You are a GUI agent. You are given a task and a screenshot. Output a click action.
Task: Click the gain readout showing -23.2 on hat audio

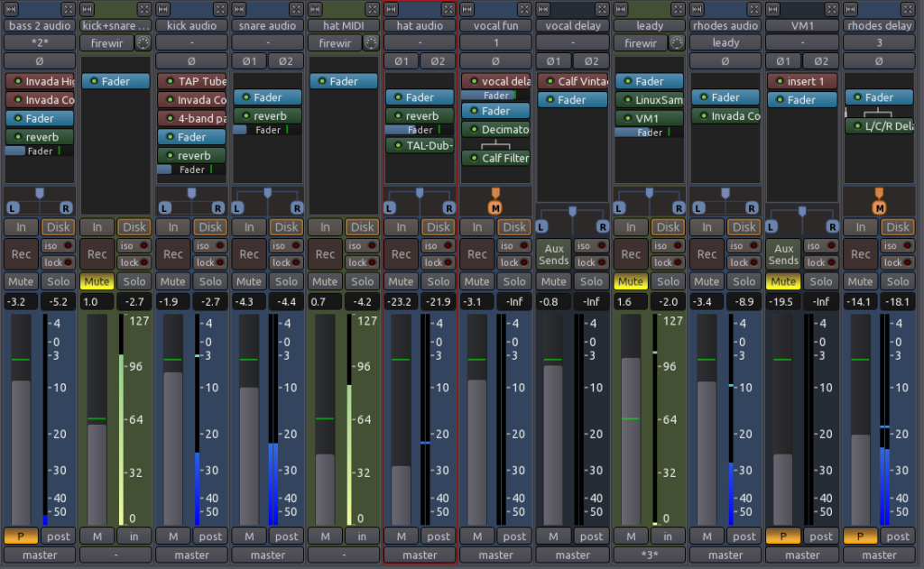click(399, 301)
